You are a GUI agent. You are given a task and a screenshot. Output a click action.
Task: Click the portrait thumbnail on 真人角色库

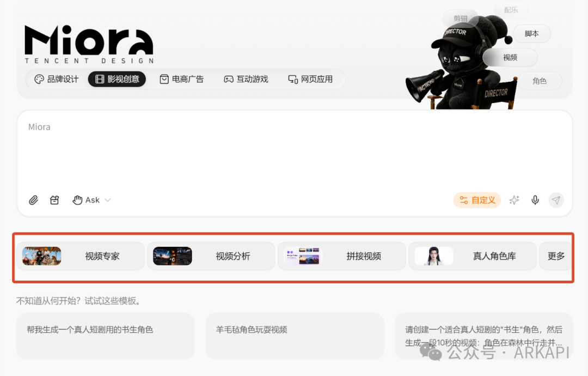tap(434, 256)
